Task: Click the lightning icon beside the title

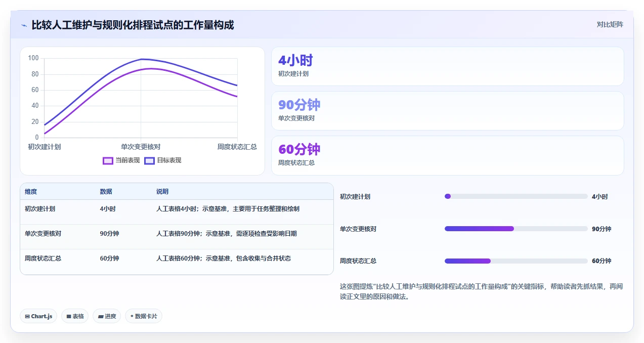Action: [24, 25]
